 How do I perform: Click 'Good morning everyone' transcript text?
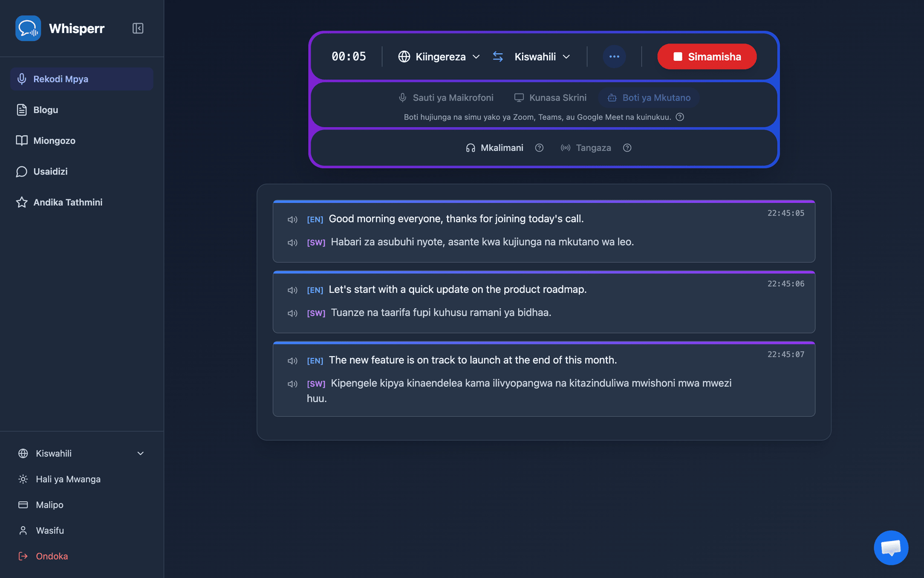pyautogui.click(x=456, y=218)
